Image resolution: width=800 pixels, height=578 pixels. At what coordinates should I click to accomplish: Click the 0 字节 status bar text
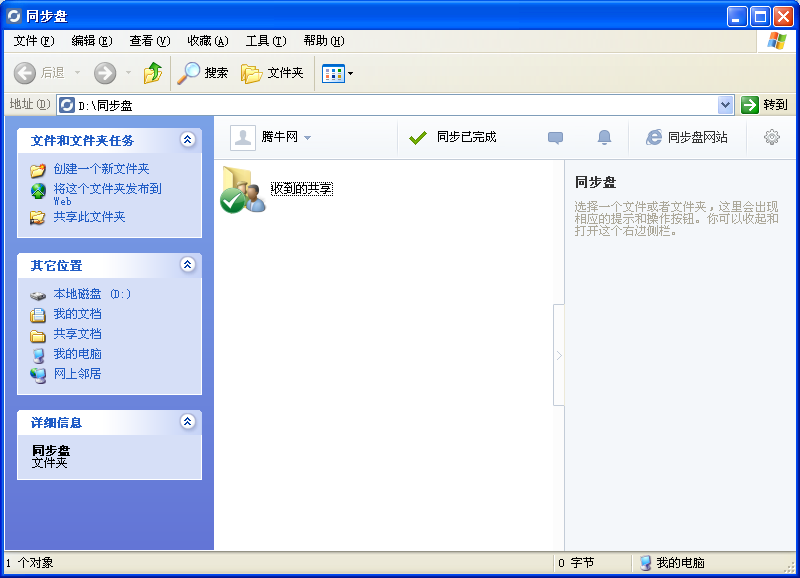tap(576, 563)
